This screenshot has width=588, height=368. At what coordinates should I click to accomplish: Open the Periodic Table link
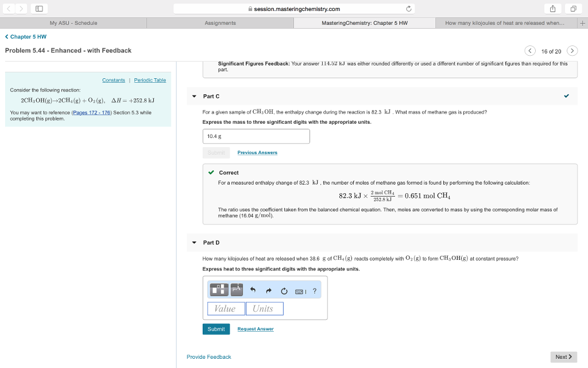click(149, 80)
